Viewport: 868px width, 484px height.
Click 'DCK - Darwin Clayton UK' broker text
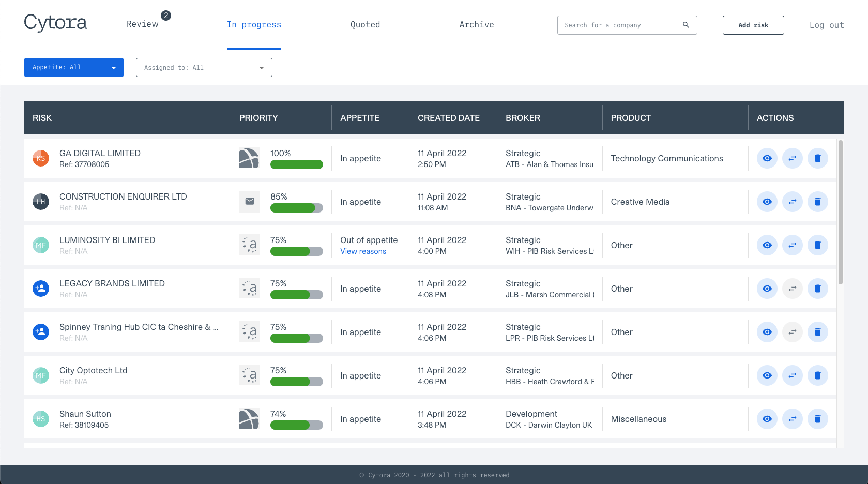[549, 425]
